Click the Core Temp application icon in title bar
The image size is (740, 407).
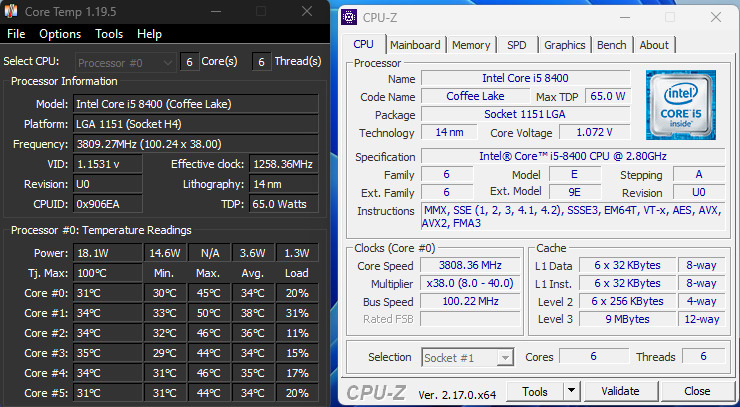11,11
